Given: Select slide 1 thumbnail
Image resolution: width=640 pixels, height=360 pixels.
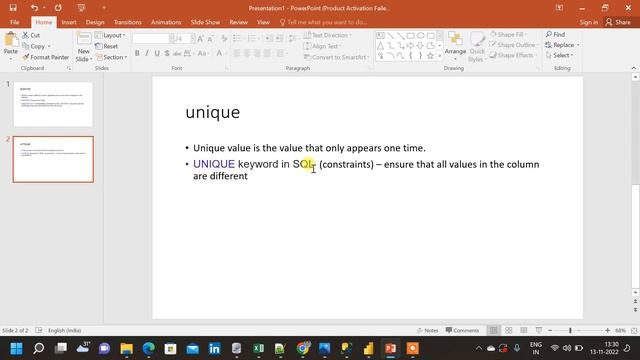Looking at the screenshot, I should 53,104.
